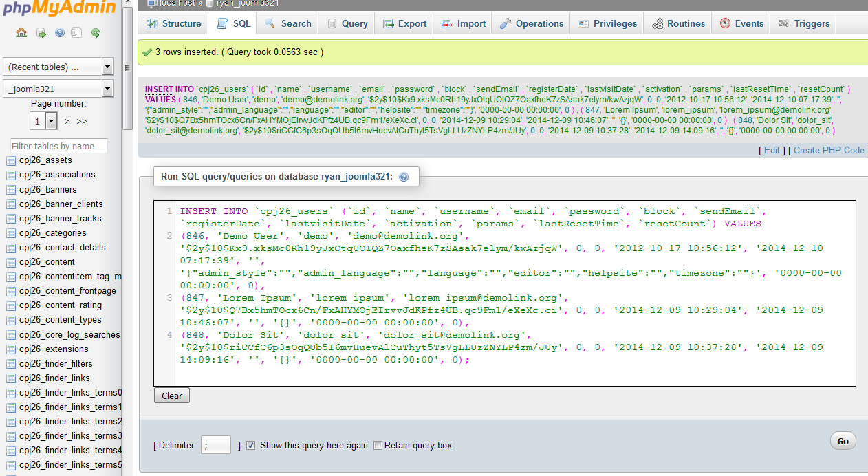The width and height of the screenshot is (868, 476).
Task: Click the log out icon in sidebar
Action: (x=41, y=32)
